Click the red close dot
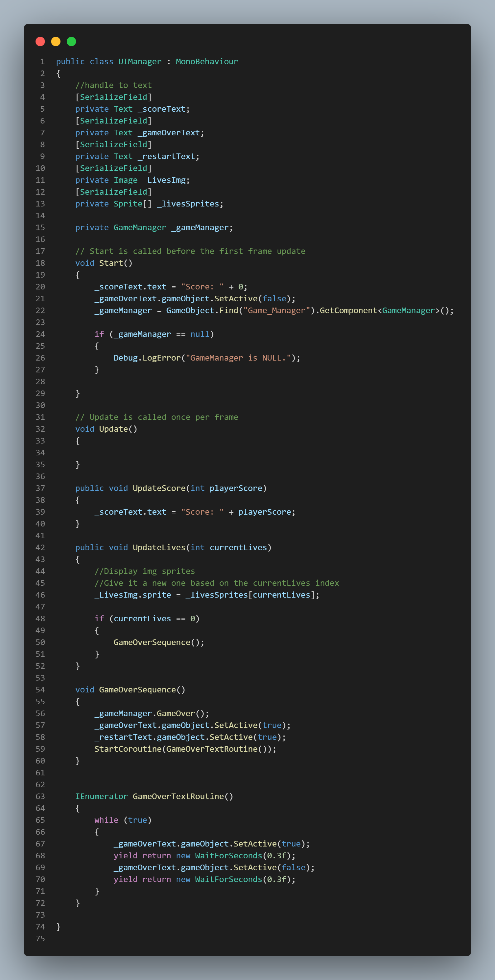The height and width of the screenshot is (980, 495). pos(40,41)
